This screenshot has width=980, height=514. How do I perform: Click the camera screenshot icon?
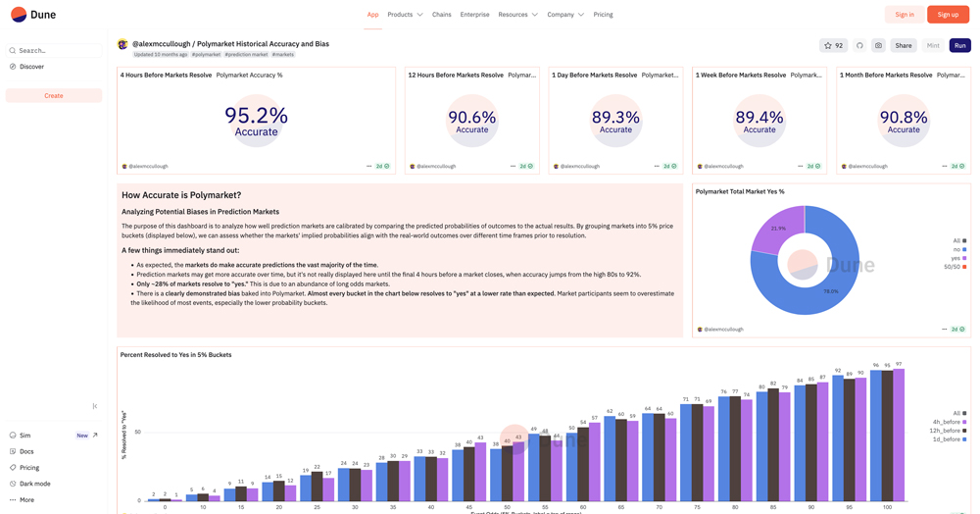(878, 45)
